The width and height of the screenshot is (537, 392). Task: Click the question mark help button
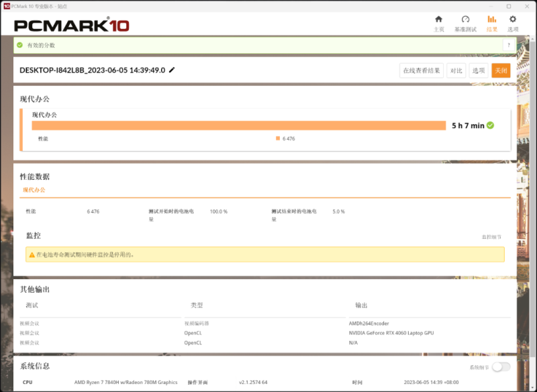point(507,45)
